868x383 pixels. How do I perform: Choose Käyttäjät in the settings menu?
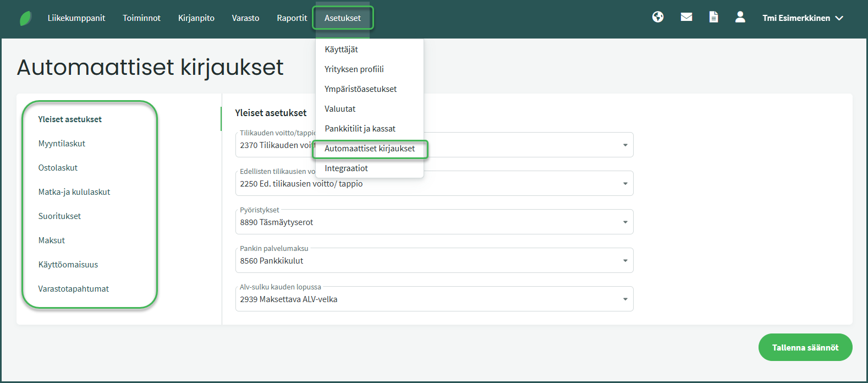tap(341, 50)
